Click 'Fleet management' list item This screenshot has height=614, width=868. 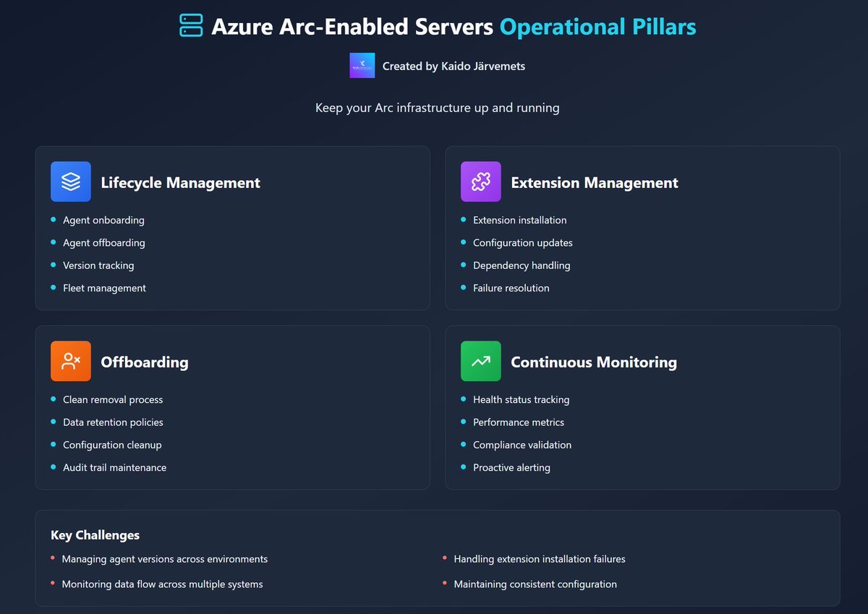click(x=104, y=288)
